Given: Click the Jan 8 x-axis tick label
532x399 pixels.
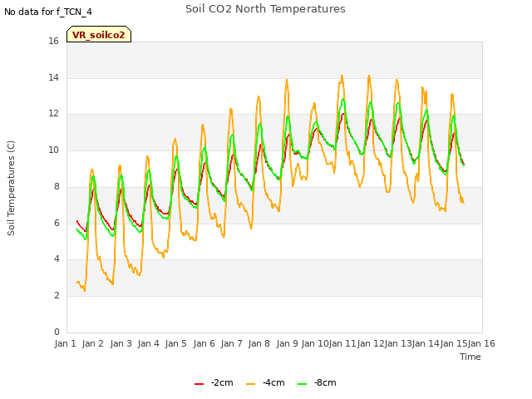Looking at the screenshot, I should tap(259, 343).
